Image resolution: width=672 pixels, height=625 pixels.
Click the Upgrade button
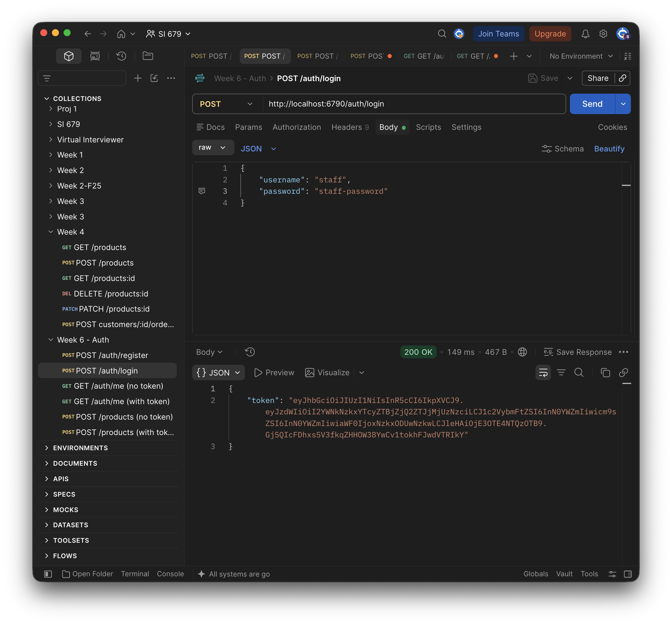click(550, 34)
